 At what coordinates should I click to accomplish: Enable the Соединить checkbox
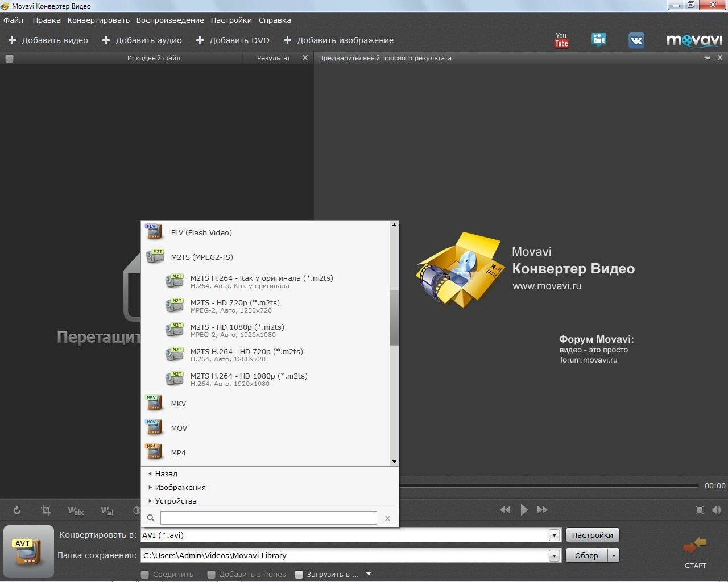tap(145, 575)
